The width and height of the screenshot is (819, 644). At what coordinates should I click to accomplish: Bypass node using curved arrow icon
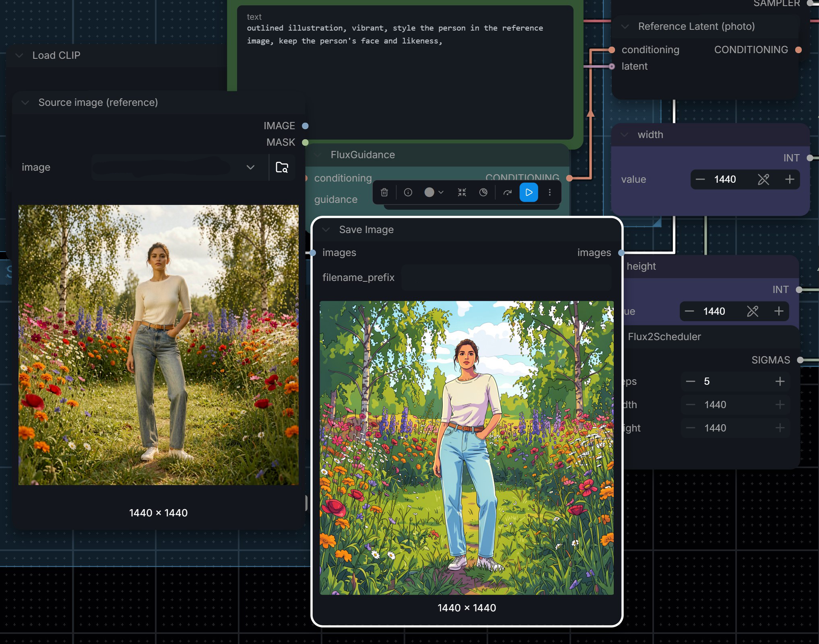507,192
